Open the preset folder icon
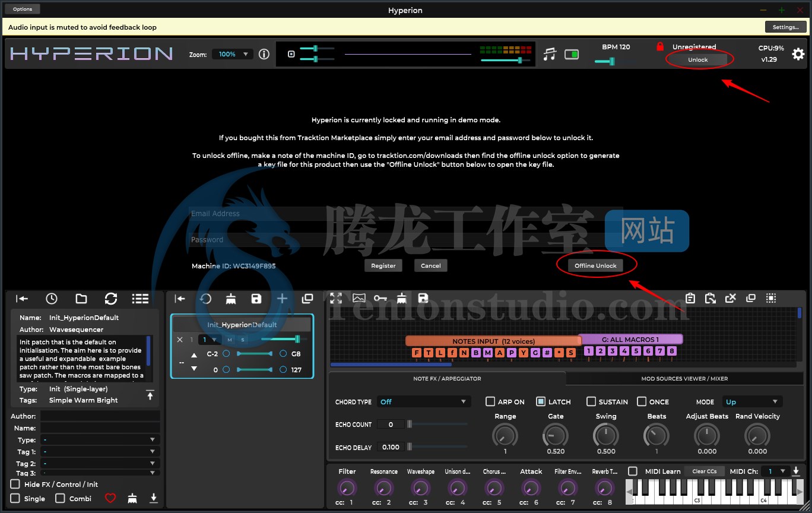 click(x=81, y=299)
